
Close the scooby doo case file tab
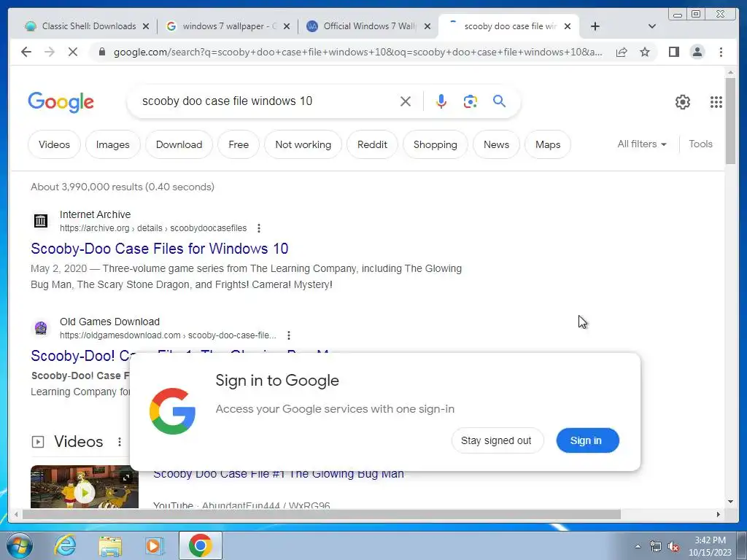(568, 26)
